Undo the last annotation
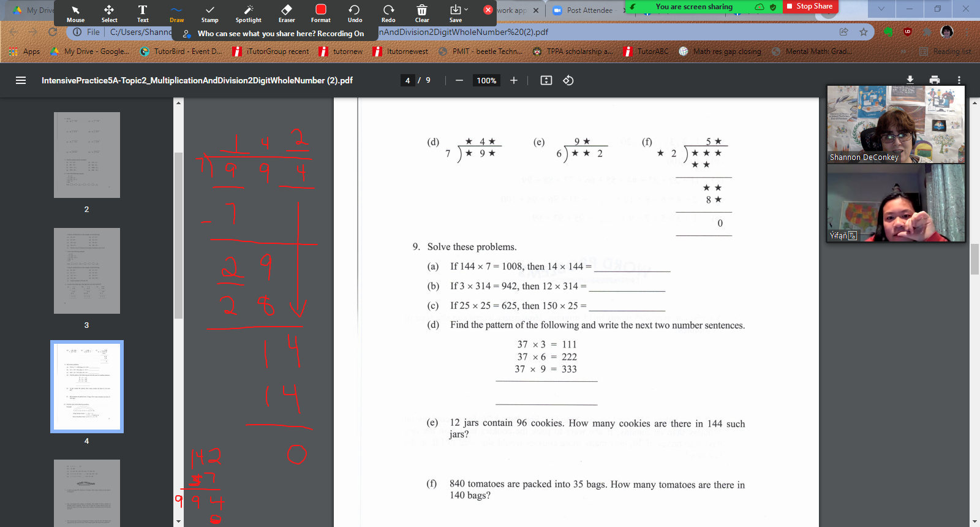The height and width of the screenshot is (527, 980). [x=355, y=13]
